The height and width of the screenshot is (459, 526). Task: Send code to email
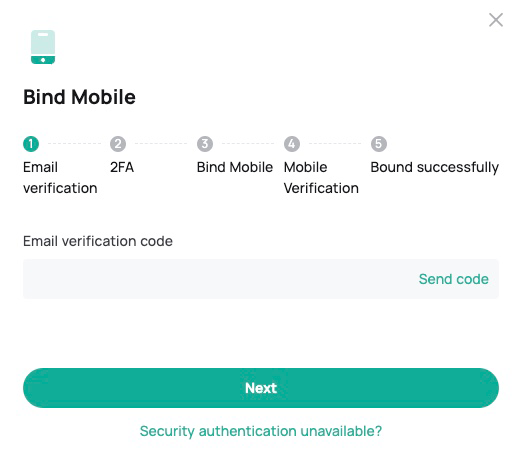point(454,279)
